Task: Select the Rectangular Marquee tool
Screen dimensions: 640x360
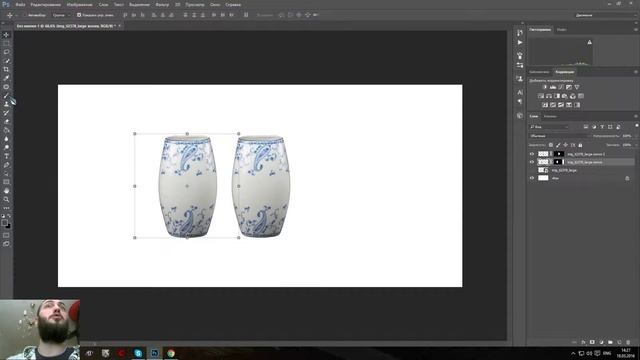Action: pos(6,43)
